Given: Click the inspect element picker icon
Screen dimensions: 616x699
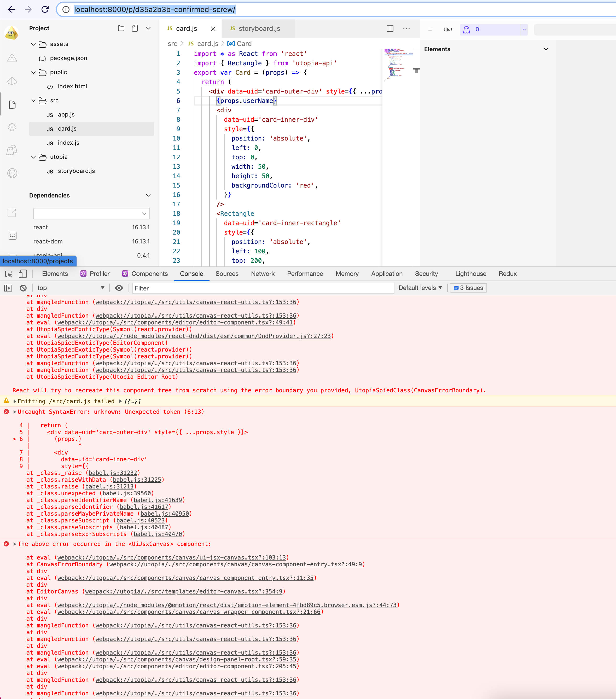Looking at the screenshot, I should click(9, 274).
